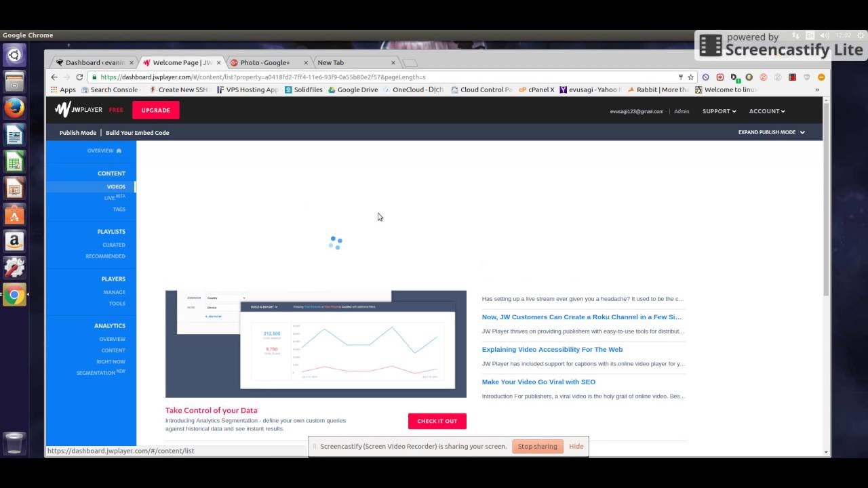Image resolution: width=868 pixels, height=488 pixels.
Task: Launch Firefox from dock
Action: [x=14, y=108]
